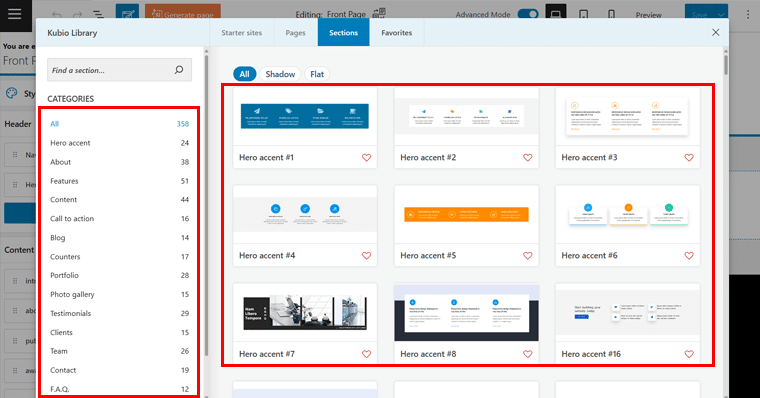Open the list view icon in toolbar
Screen dimensions: 760x398
[x=98, y=15]
